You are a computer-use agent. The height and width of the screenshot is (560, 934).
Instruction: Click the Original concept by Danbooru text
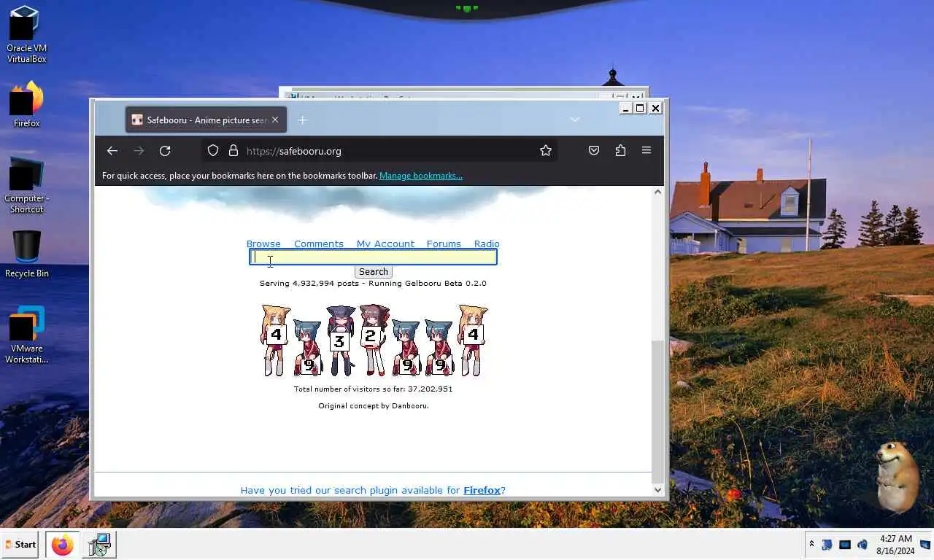[x=373, y=405]
